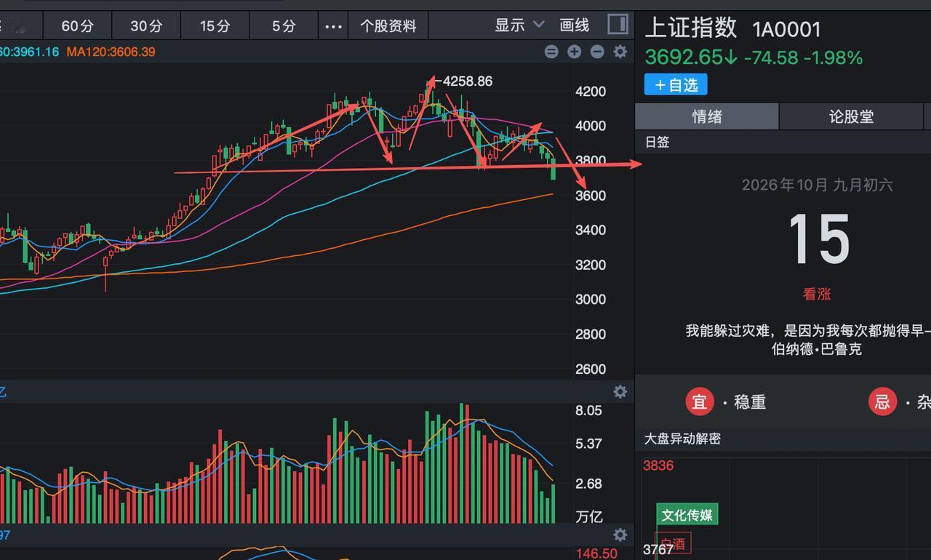Viewport: 931px width, 560px height.
Task: Expand the 显示 dropdown
Action: click(x=519, y=25)
